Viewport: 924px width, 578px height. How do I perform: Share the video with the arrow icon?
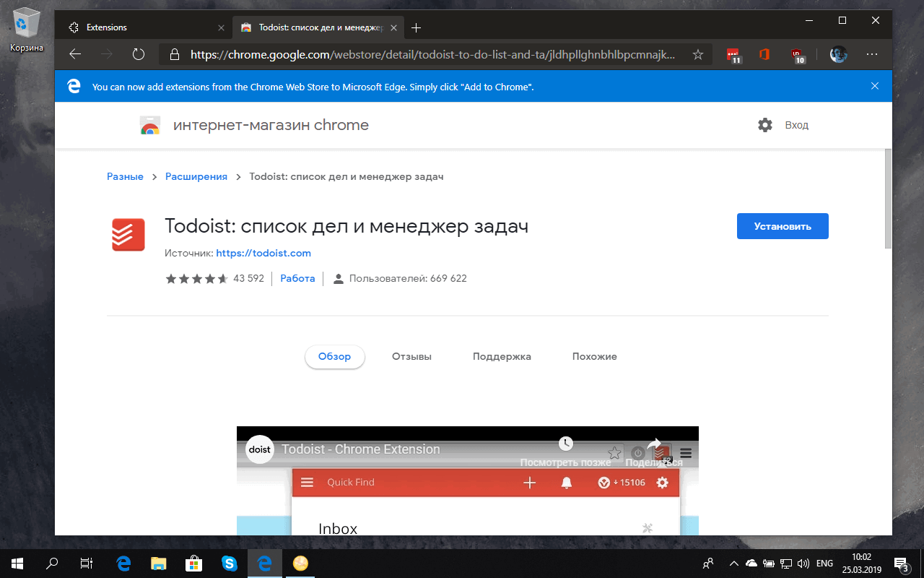tap(655, 444)
